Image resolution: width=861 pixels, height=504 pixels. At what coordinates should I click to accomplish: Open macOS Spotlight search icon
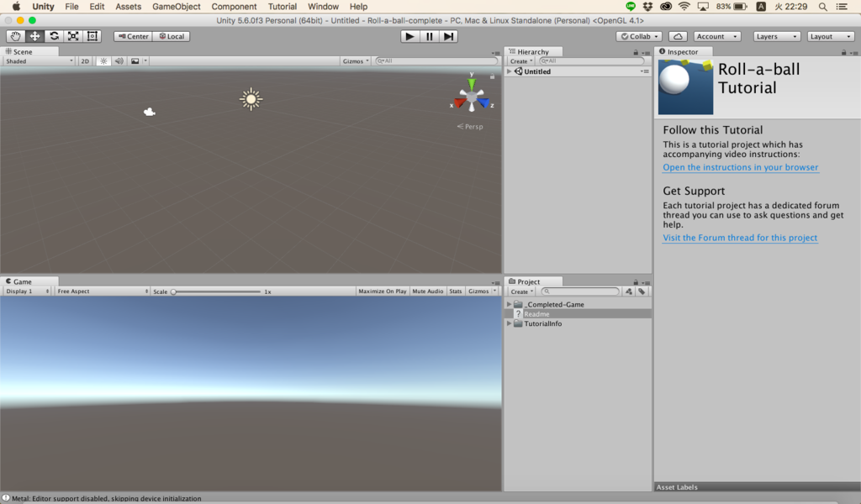pos(822,7)
